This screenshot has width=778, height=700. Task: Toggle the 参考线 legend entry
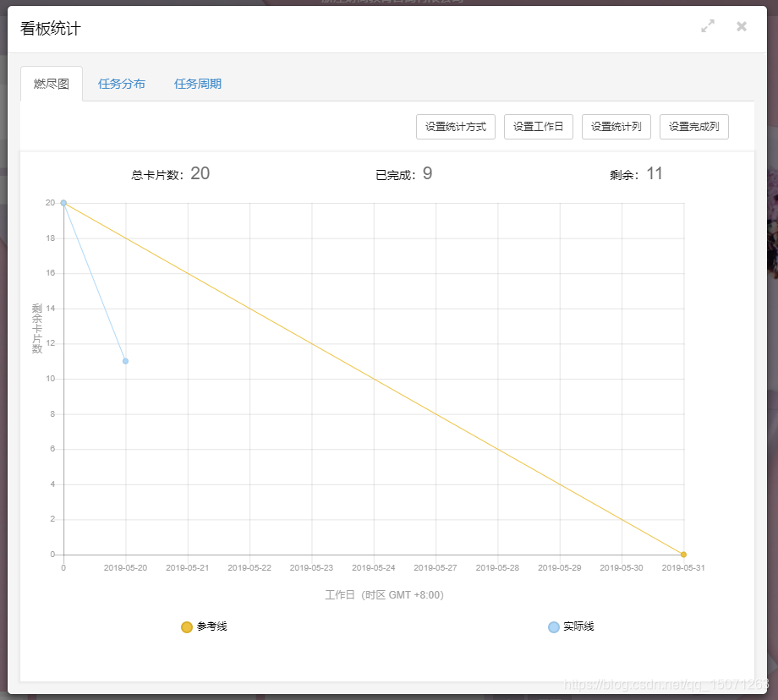point(204,627)
